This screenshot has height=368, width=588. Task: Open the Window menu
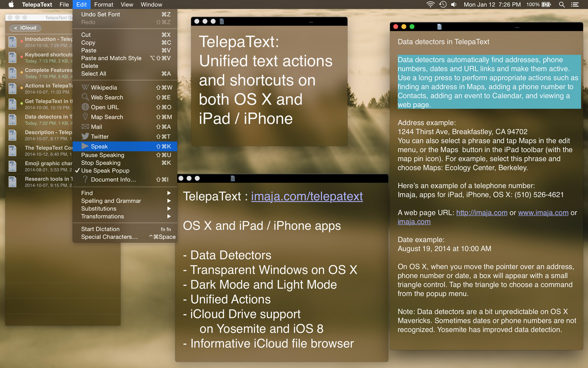click(x=151, y=5)
